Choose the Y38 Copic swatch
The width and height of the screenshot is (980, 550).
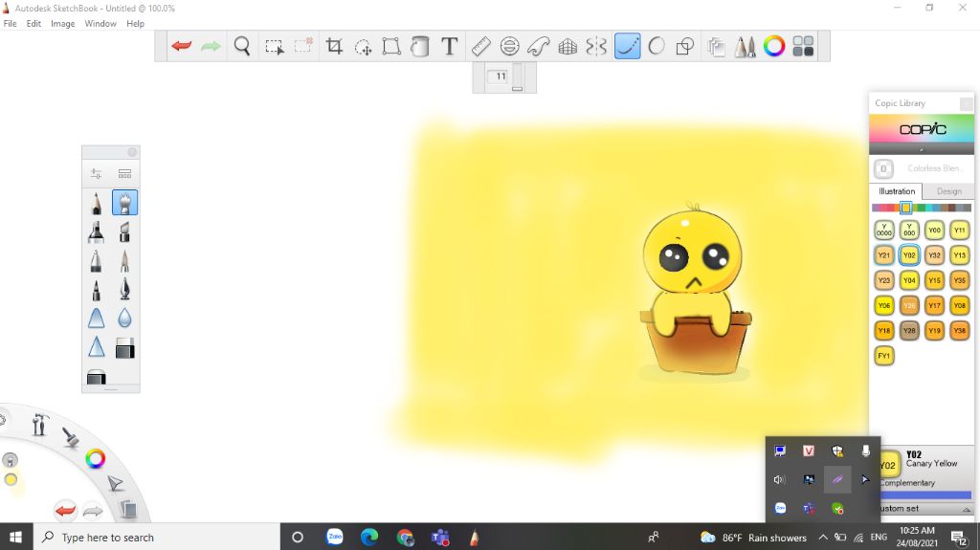(959, 330)
